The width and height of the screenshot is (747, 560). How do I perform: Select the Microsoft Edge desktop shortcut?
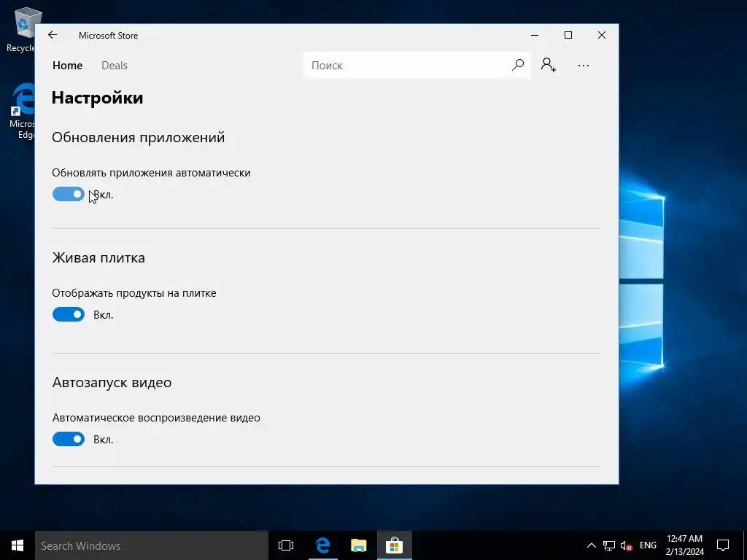coord(22,111)
